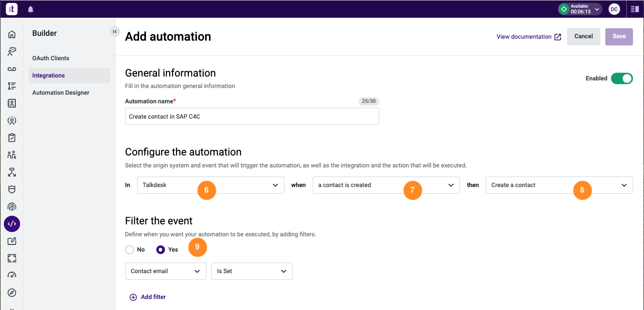This screenshot has width=644, height=310.
Task: Open View documentation link
Action: pyautogui.click(x=524, y=37)
